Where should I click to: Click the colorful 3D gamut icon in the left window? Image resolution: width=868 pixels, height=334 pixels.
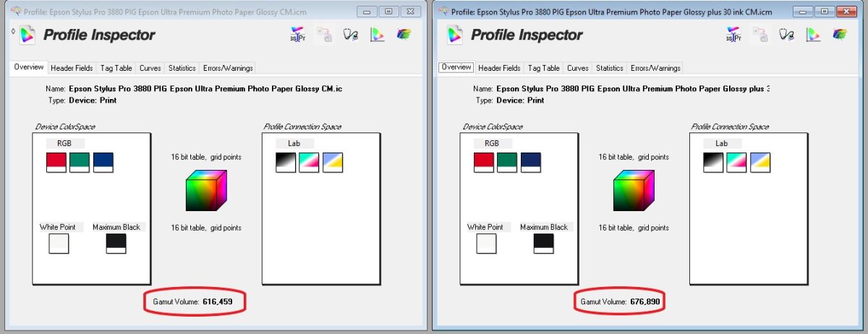click(x=404, y=34)
